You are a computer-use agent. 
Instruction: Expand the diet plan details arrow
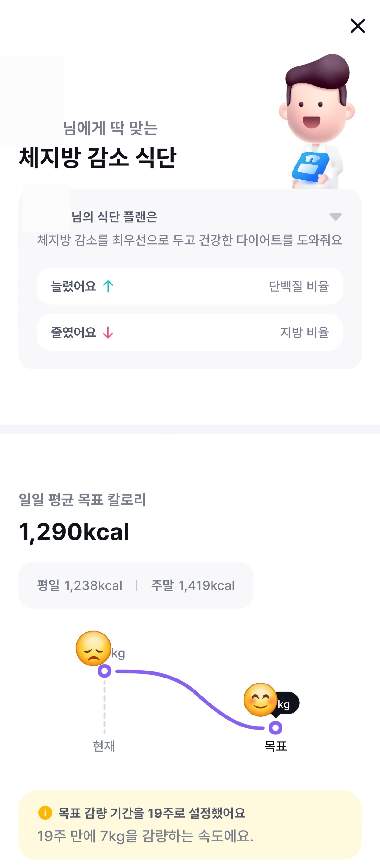tap(335, 216)
